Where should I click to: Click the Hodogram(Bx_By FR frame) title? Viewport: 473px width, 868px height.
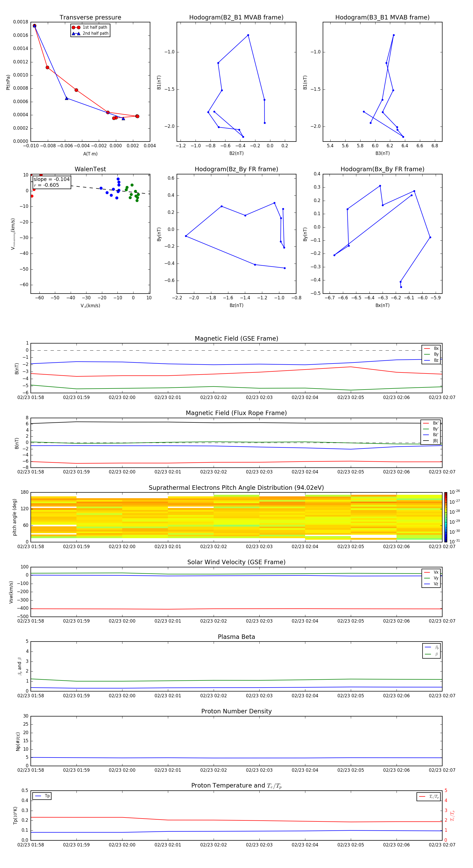(382, 169)
